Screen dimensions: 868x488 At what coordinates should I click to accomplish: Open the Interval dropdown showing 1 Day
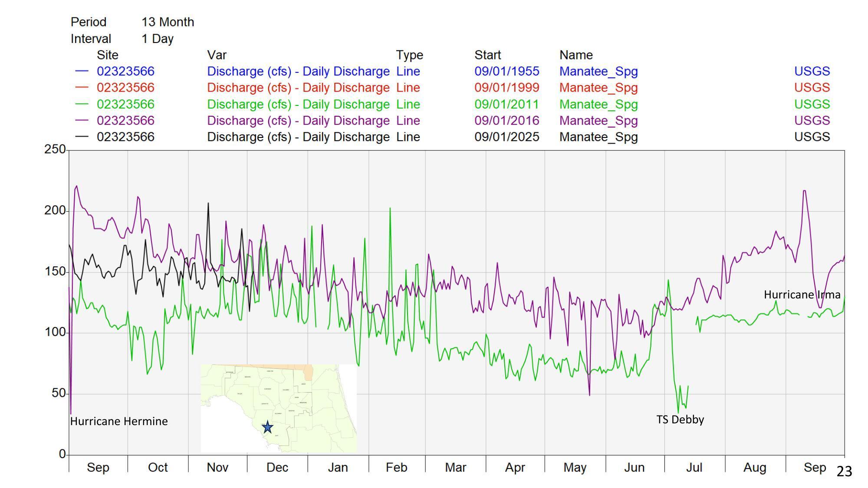click(x=156, y=39)
